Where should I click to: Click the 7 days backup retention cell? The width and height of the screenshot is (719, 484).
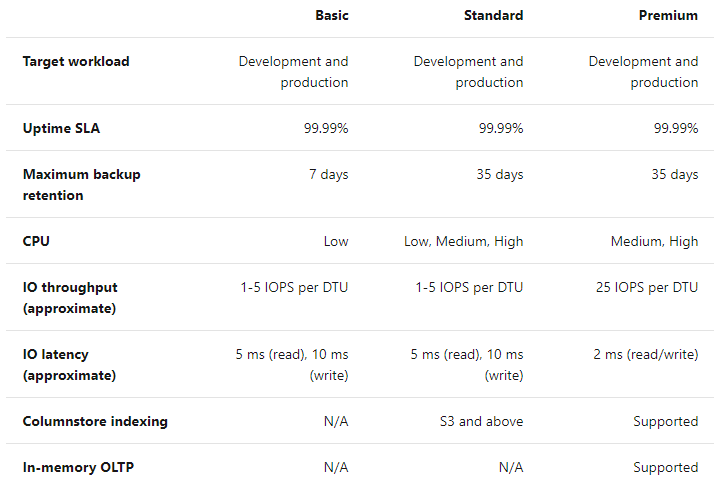tap(328, 174)
